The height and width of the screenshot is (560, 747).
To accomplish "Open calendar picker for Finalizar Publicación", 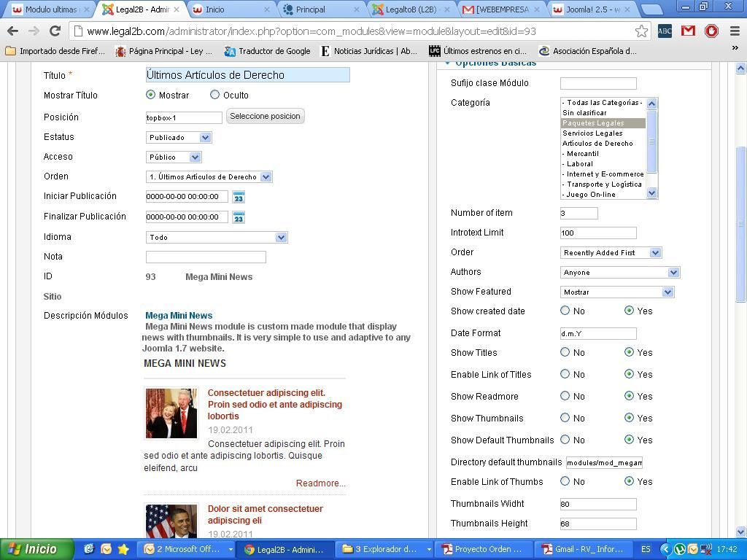I will 239,217.
